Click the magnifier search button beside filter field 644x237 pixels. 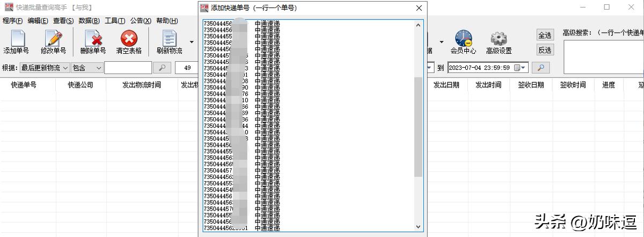pos(162,68)
